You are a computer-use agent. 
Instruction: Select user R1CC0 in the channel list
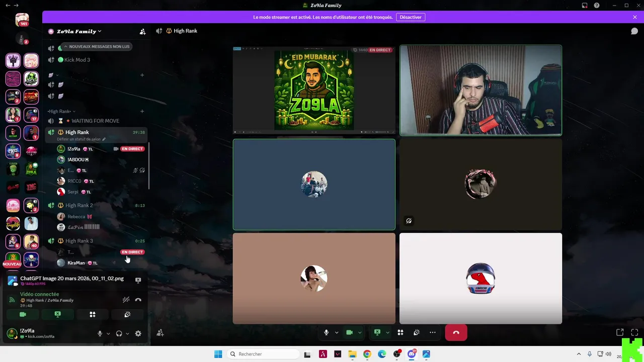pyautogui.click(x=75, y=181)
